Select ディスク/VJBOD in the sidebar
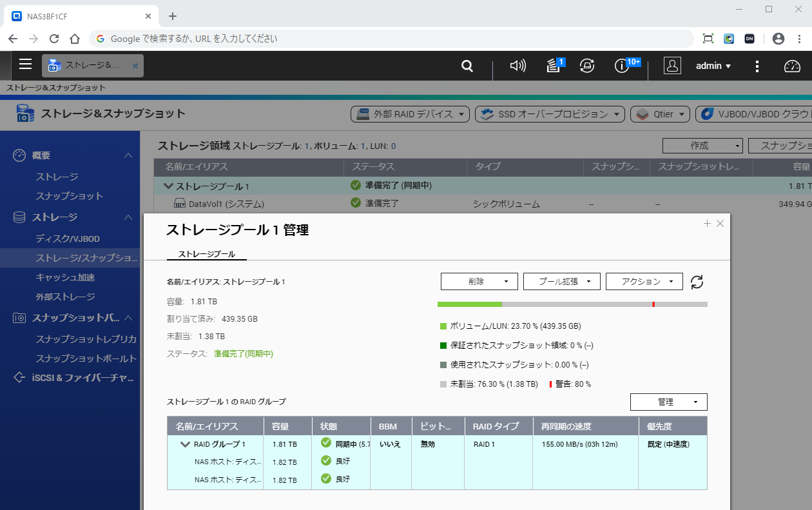 coord(68,239)
